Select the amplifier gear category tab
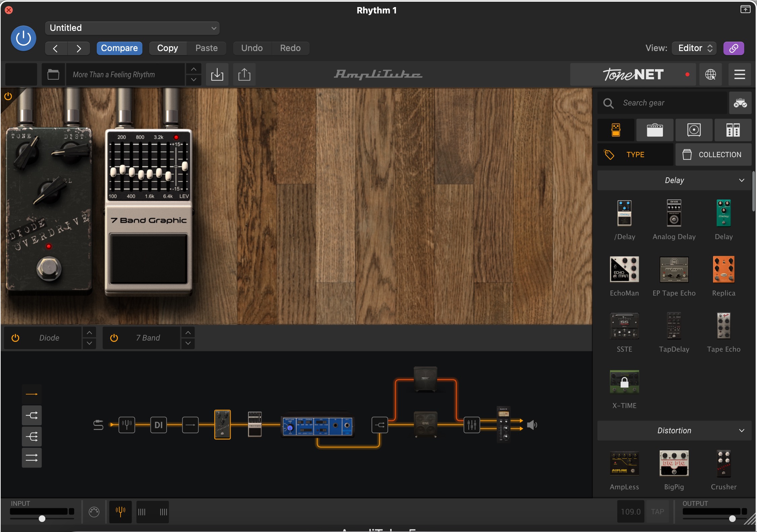Viewport: 757px width, 532px height. pyautogui.click(x=655, y=130)
